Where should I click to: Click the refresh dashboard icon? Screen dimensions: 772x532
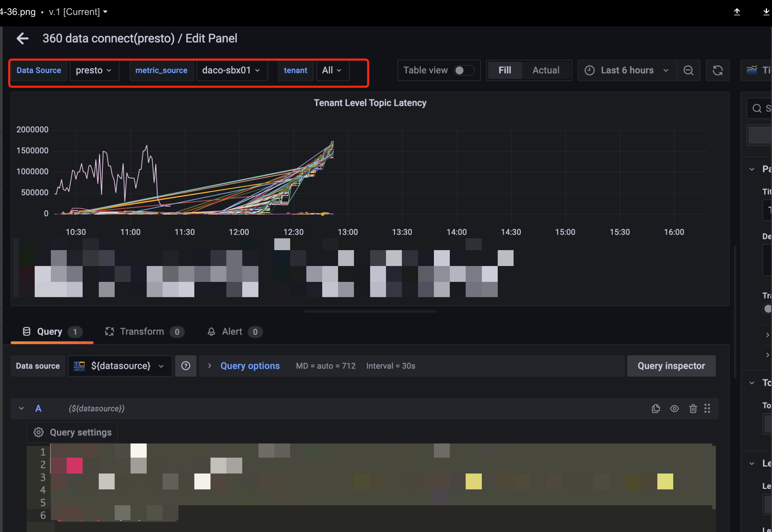[x=717, y=70]
